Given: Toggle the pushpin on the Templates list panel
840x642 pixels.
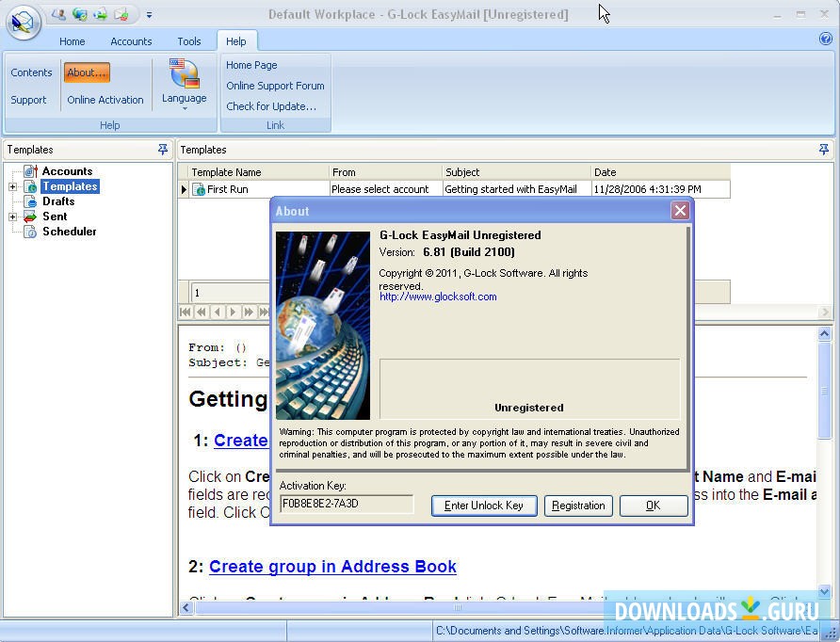Looking at the screenshot, I should pyautogui.click(x=824, y=149).
